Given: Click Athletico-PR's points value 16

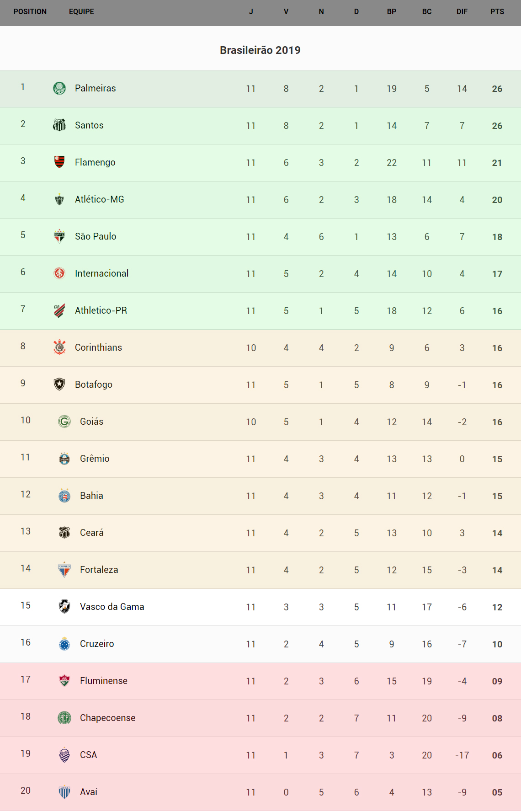Looking at the screenshot, I should 497,311.
